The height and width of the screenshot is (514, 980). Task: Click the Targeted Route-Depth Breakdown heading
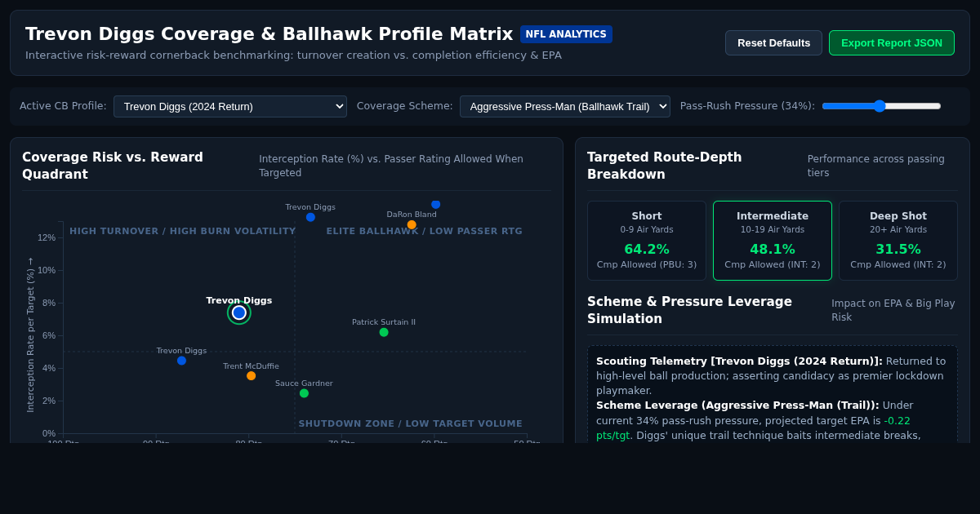(665, 166)
